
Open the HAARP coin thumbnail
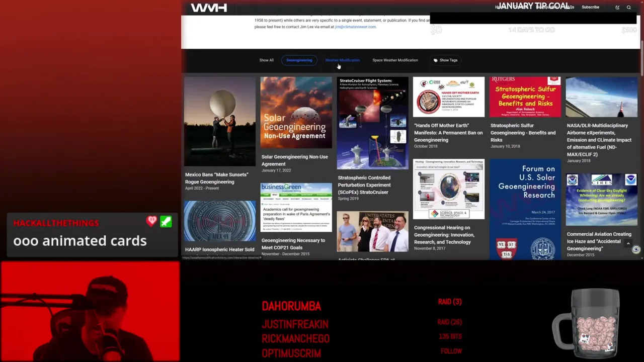(x=220, y=220)
